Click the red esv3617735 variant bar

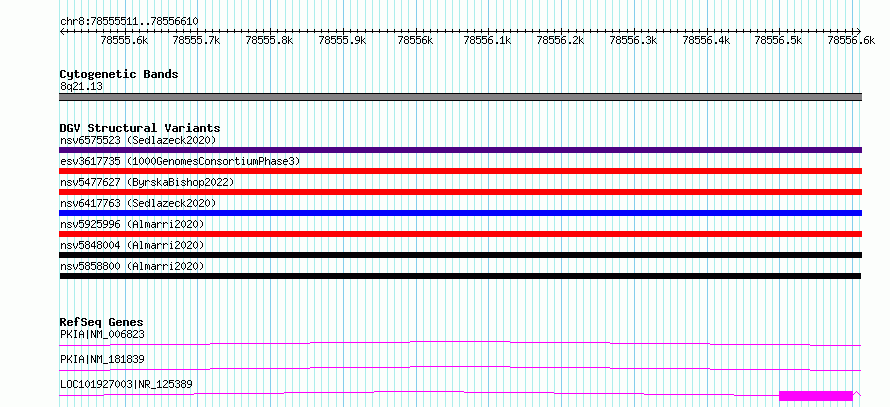click(x=460, y=171)
